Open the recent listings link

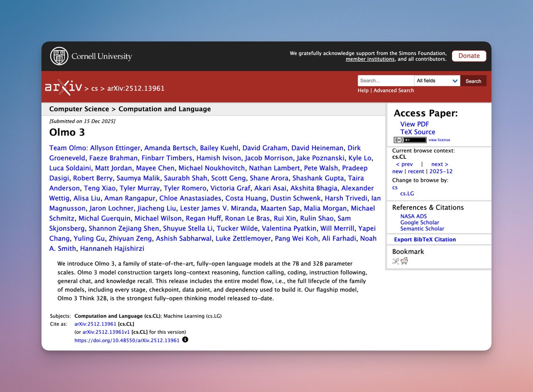(x=416, y=171)
